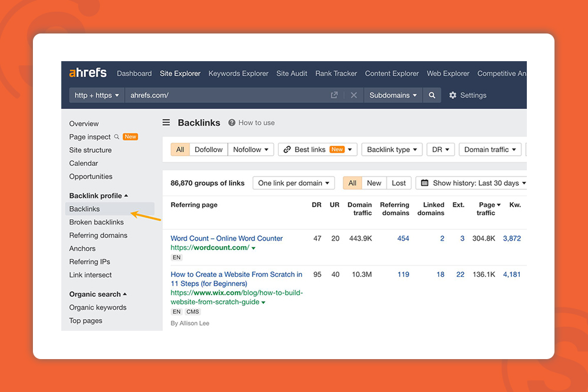
Task: Select the New links toggle
Action: coord(374,183)
